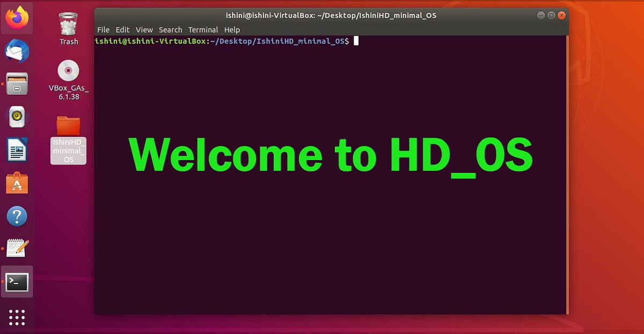Open the Terminal menu in the menu bar
The width and height of the screenshot is (644, 334).
tap(203, 30)
